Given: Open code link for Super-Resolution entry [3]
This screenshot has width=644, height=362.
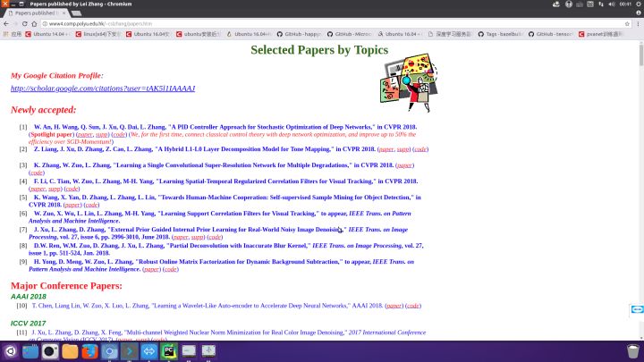Looking at the screenshot, I should [37, 173].
